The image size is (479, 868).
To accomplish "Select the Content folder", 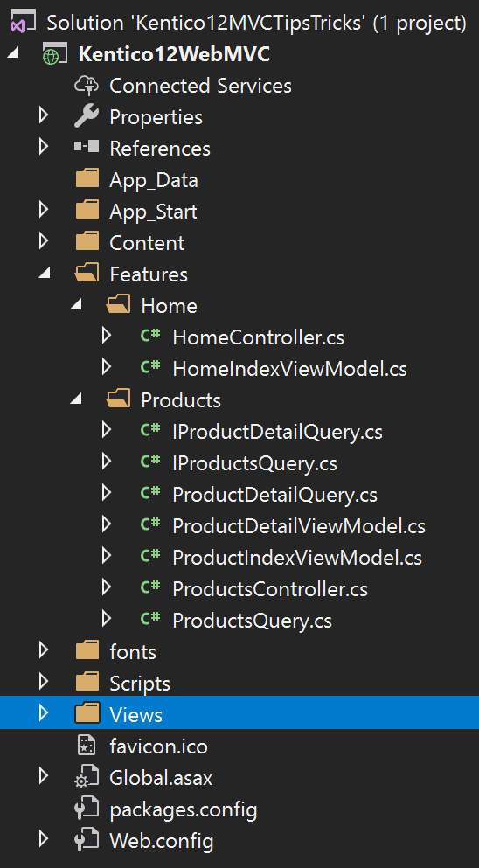I will 147,243.
